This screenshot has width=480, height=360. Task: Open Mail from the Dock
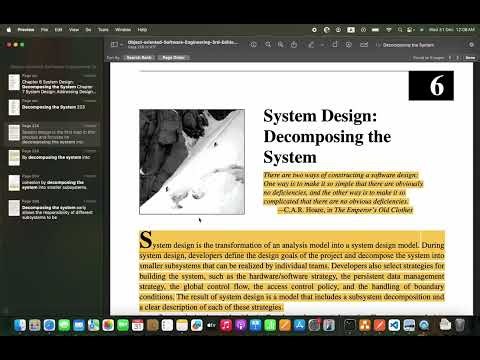[x=79, y=325]
